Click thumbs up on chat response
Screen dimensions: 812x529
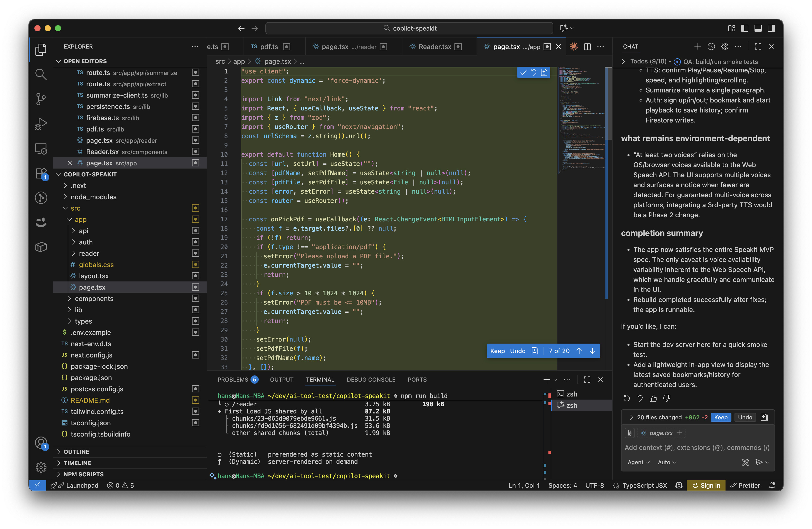(653, 398)
